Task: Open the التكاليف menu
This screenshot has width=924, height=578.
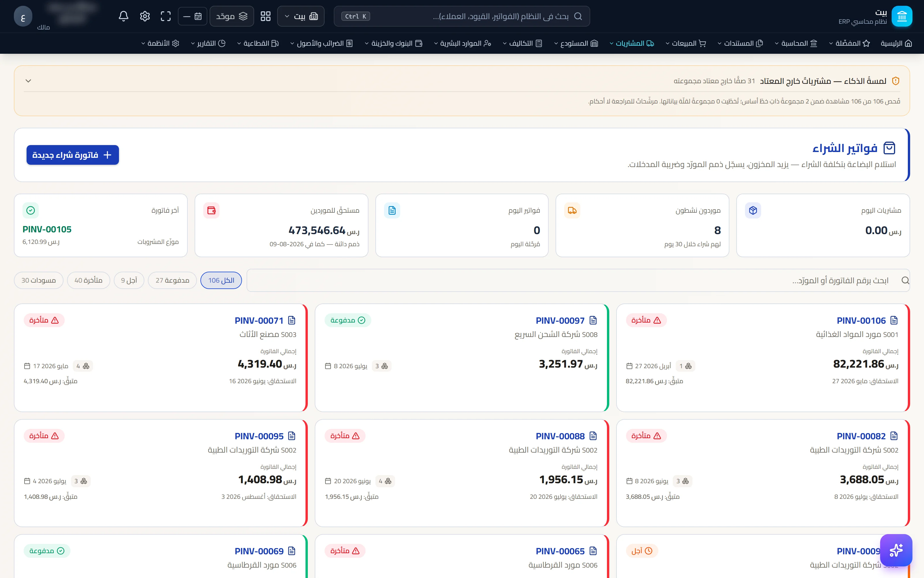Action: [x=523, y=43]
